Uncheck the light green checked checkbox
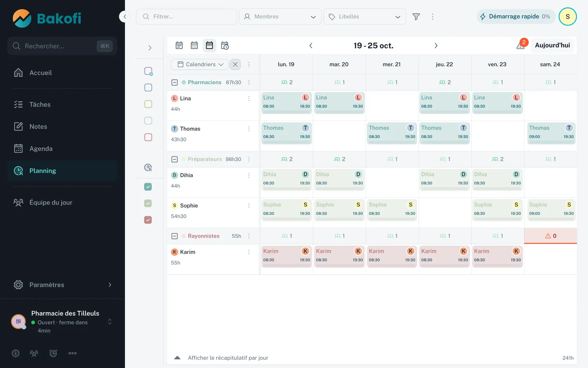The width and height of the screenshot is (588, 368). [148, 204]
